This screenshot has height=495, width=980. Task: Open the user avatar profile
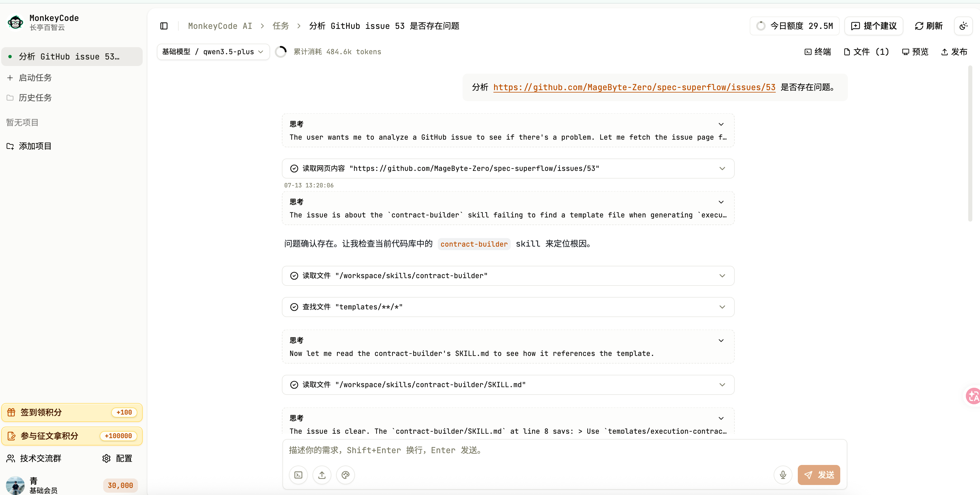(x=15, y=485)
